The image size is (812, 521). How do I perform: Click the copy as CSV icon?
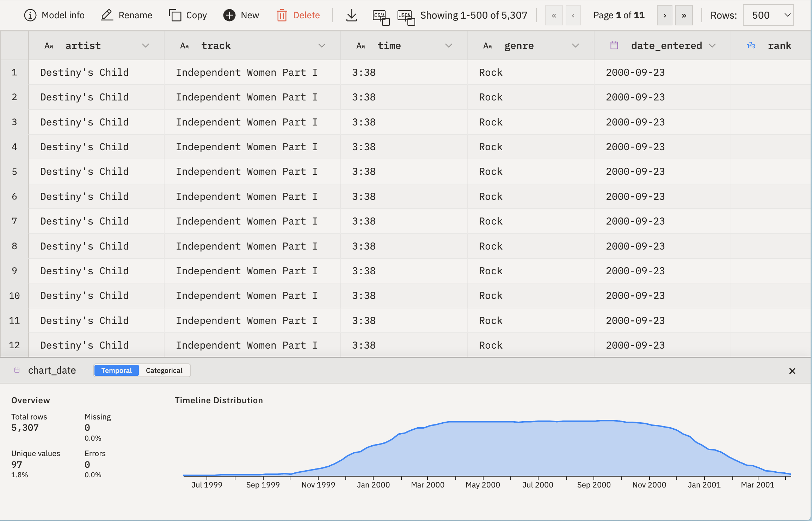tap(381, 17)
